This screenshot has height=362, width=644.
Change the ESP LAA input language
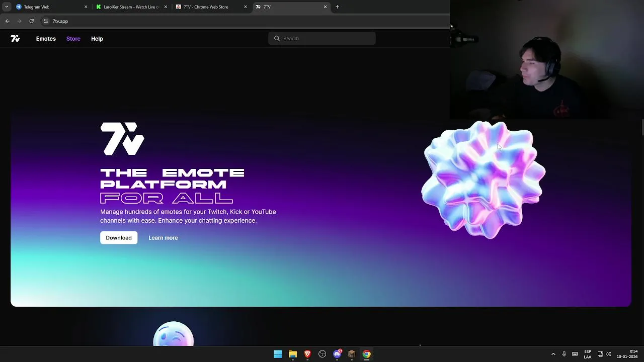pos(588,354)
